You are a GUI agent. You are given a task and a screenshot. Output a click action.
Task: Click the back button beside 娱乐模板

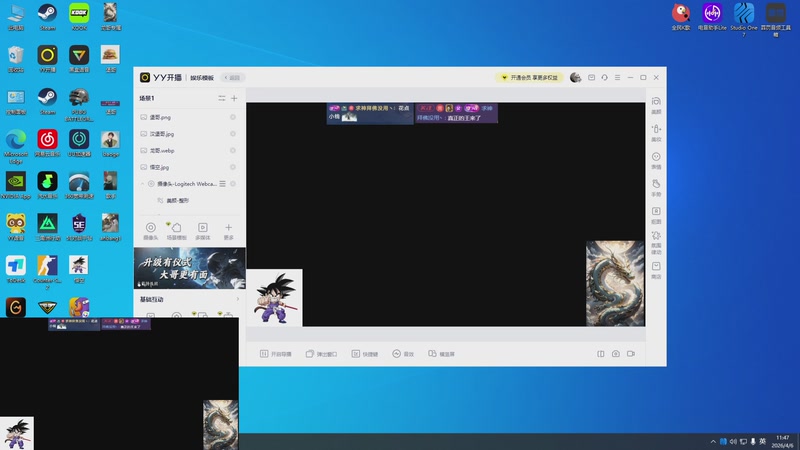click(233, 78)
